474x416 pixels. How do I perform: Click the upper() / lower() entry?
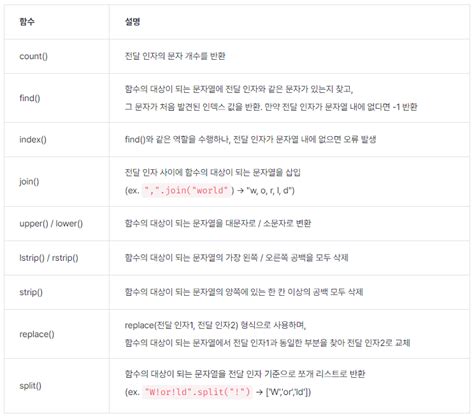[x=51, y=223]
